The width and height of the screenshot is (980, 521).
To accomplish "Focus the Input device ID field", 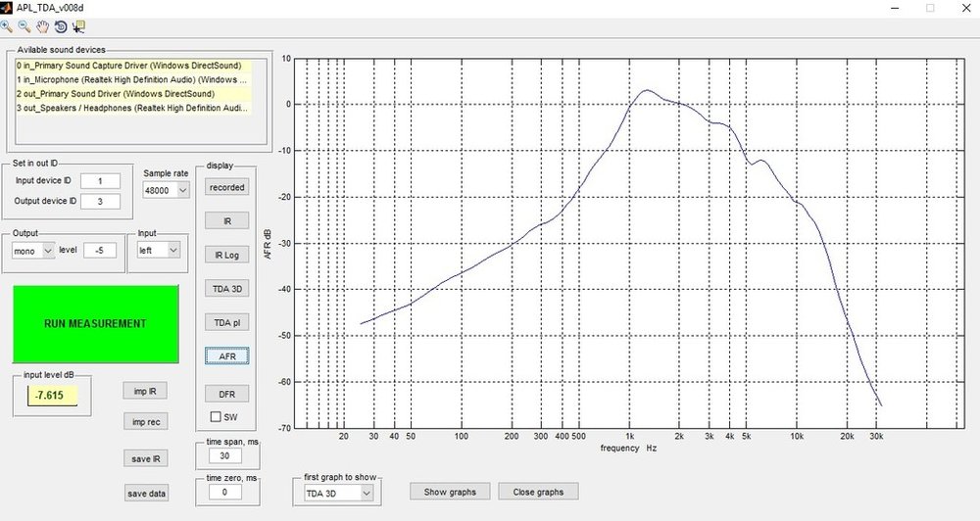I will [100, 181].
